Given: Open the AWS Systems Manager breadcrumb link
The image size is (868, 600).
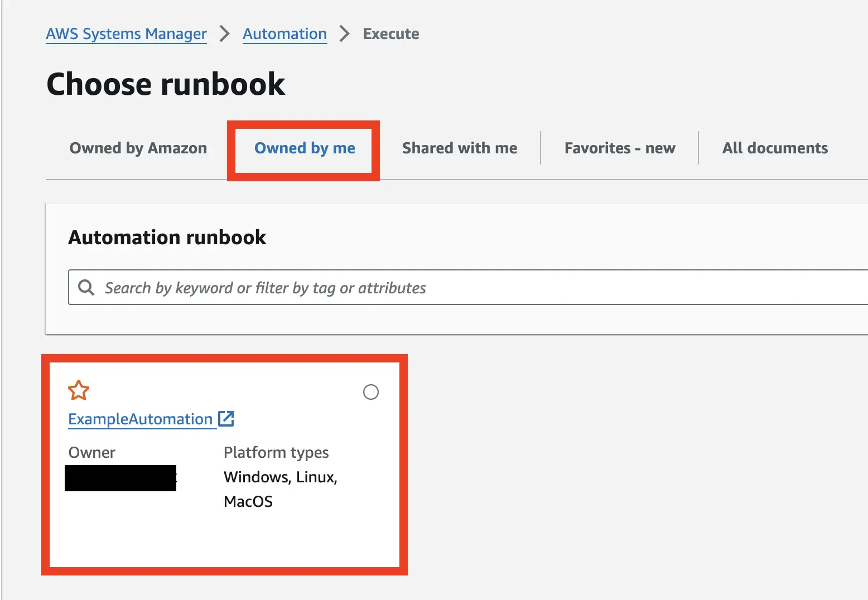Looking at the screenshot, I should click(x=126, y=33).
